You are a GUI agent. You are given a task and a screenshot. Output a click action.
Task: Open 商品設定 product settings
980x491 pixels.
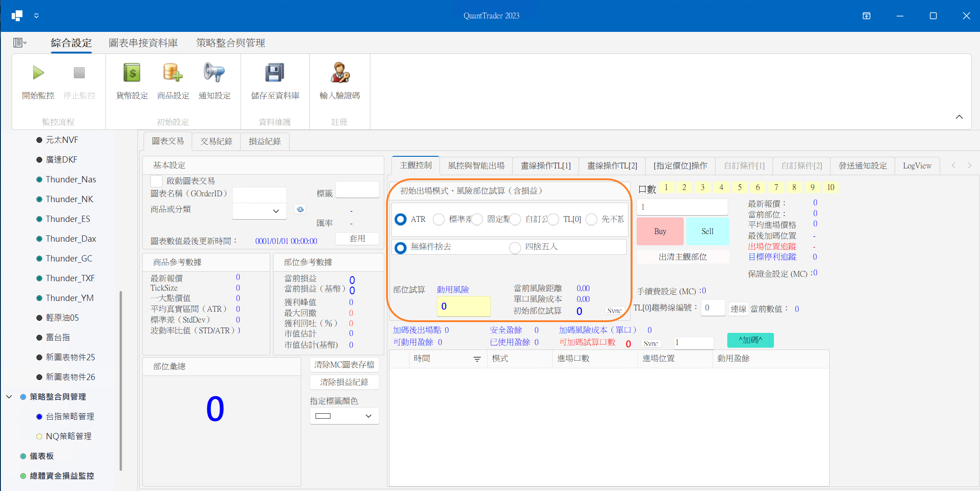(173, 73)
